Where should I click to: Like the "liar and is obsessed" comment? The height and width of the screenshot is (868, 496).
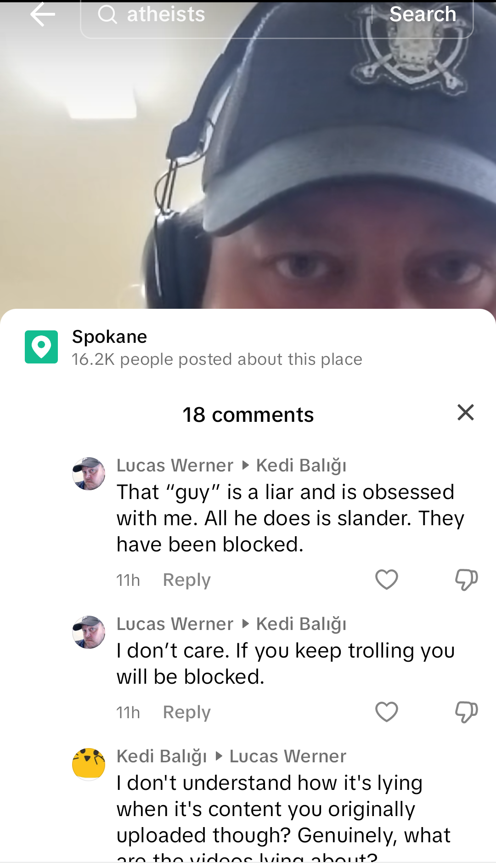click(387, 579)
